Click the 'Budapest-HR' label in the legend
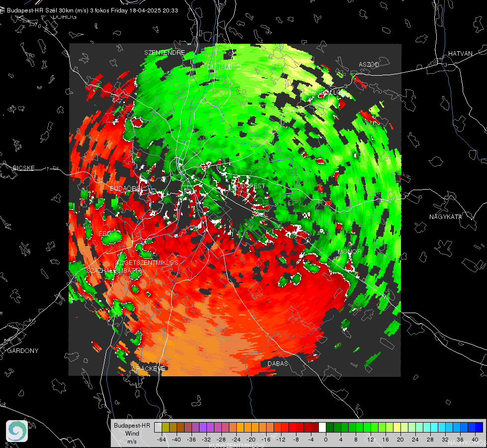Viewport: 487px width, 448px height. point(132,426)
